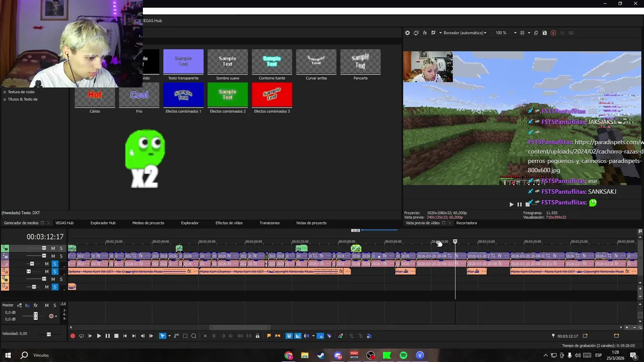Open the Transiciones tab
The width and height of the screenshot is (644, 362).
pyautogui.click(x=269, y=223)
